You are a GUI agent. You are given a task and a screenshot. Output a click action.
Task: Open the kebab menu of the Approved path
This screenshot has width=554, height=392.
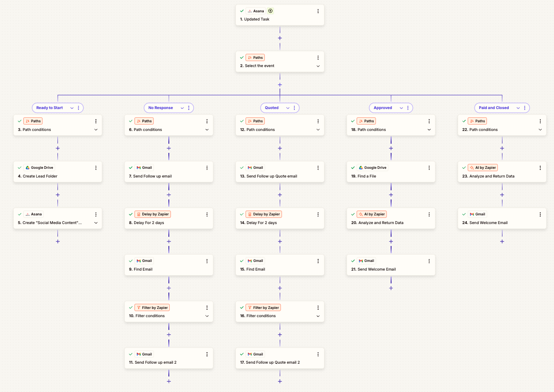pos(408,108)
